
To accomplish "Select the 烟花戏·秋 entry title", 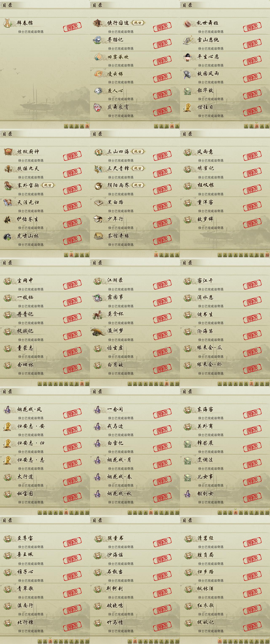I will click(x=120, y=494).
